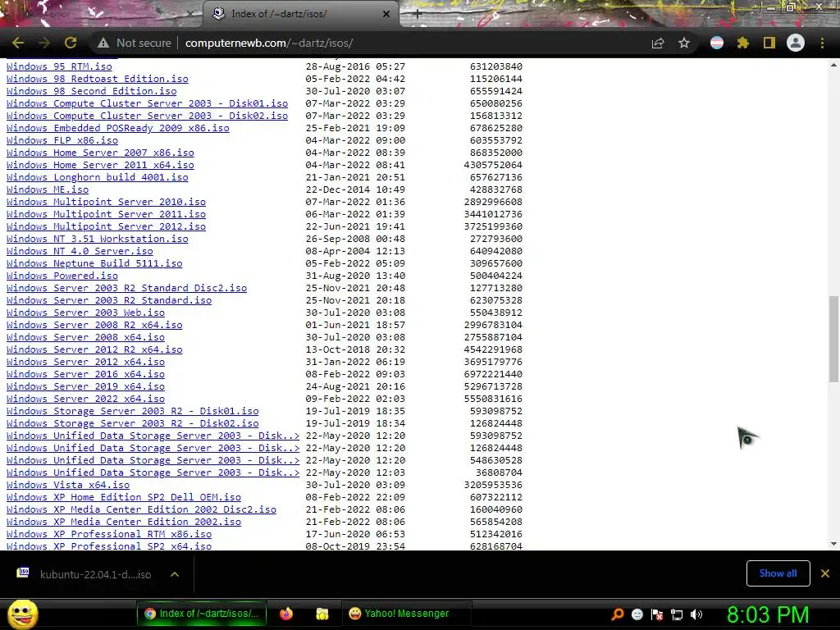840x630 pixels.
Task: Download Windows NT 3.51 Workstation.iso
Action: (97, 239)
